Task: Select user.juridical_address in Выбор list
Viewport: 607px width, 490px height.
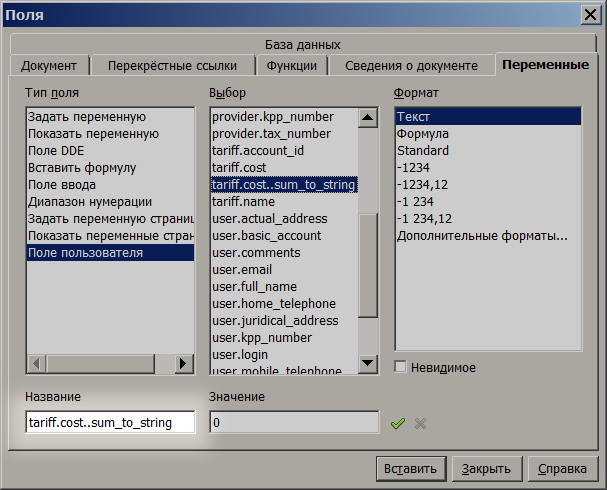Action: coord(285,321)
